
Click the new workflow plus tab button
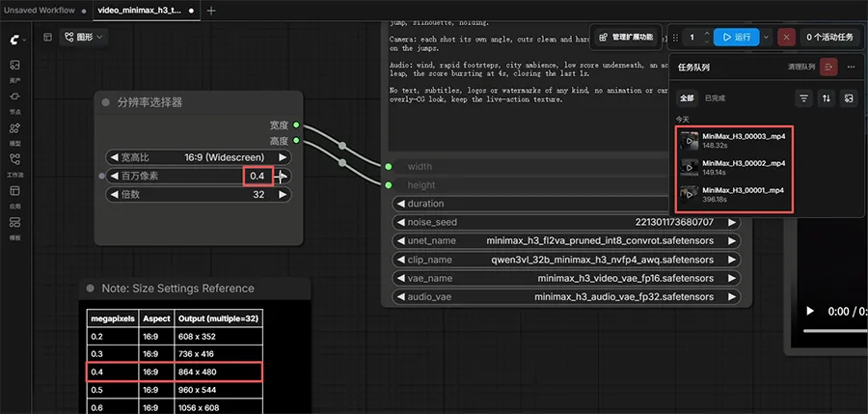pos(211,11)
